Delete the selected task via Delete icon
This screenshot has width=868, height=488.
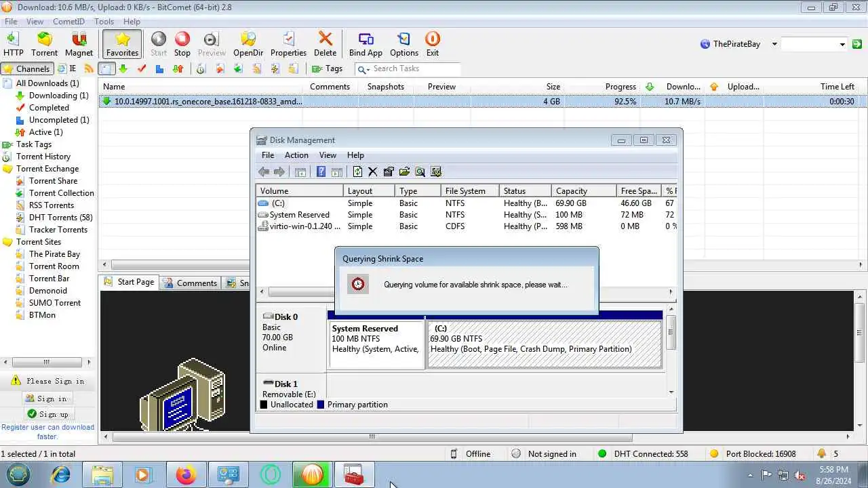(x=325, y=44)
